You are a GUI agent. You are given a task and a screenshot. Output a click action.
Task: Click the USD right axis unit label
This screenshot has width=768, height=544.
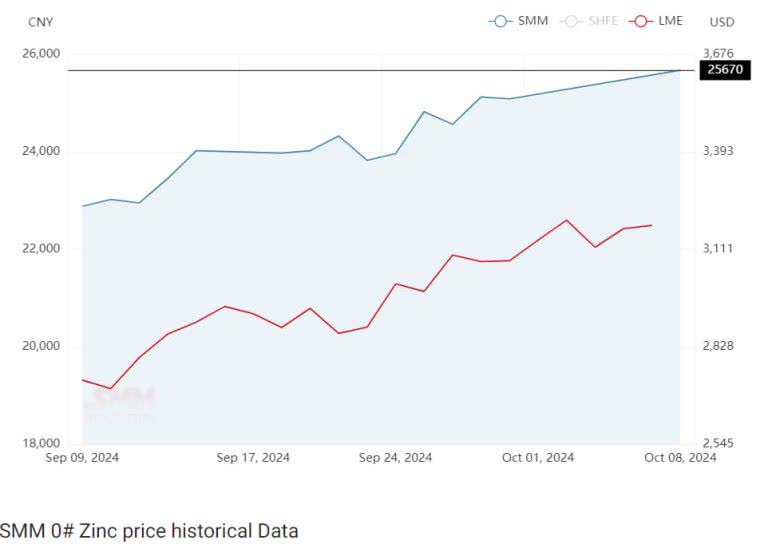[722, 22]
